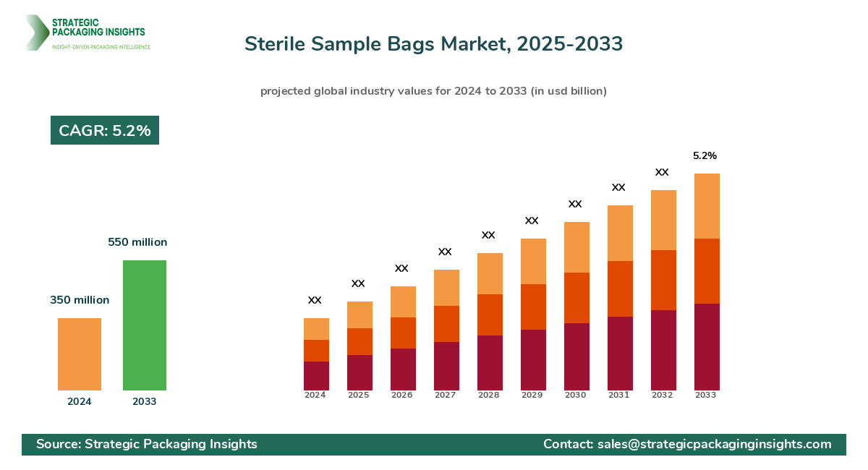Click the sales contact email address
The height and width of the screenshot is (470, 868).
click(714, 444)
